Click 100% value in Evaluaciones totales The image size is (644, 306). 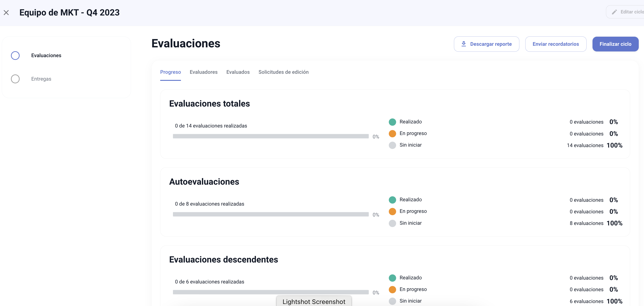point(615,145)
